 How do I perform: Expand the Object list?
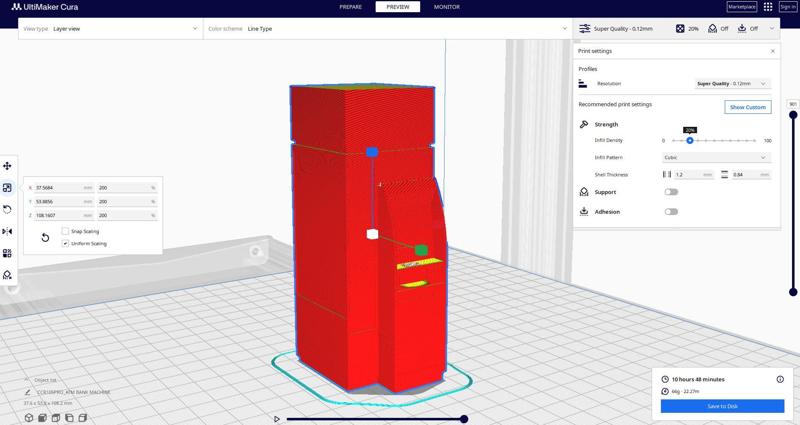(x=40, y=380)
